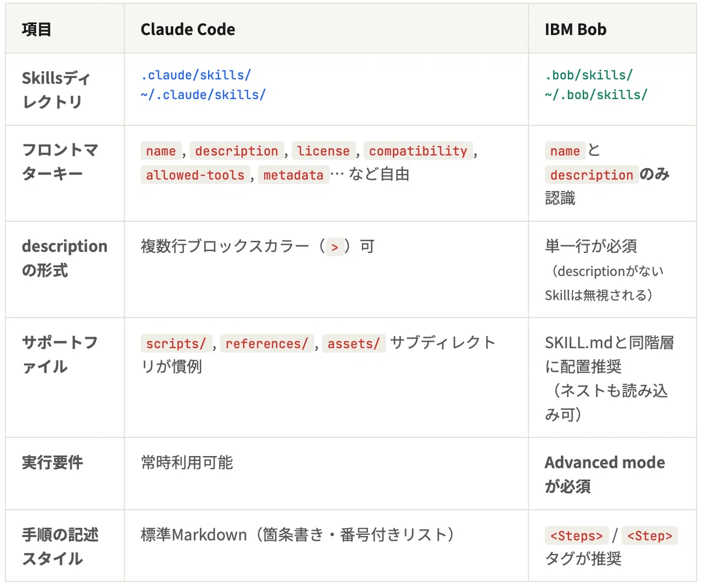701x588 pixels.
Task: Select the サポートファイル row label
Action: coord(60,354)
